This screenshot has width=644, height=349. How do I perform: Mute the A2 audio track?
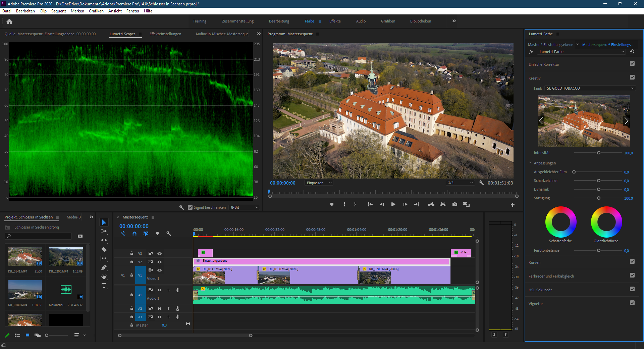point(159,308)
